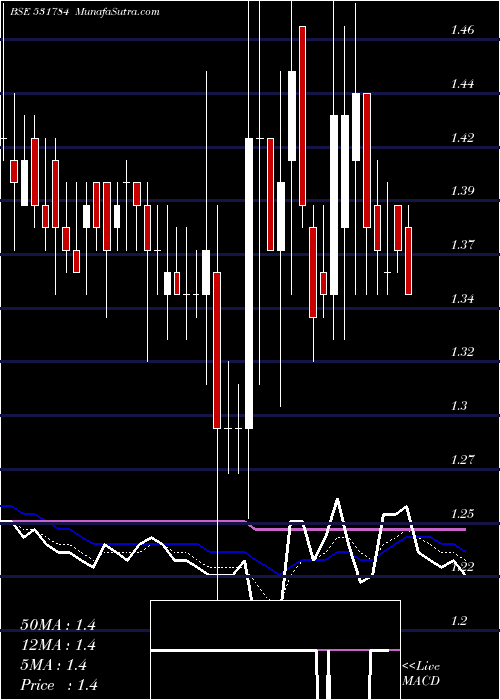Select the 1.39 price axis label

(x=462, y=191)
